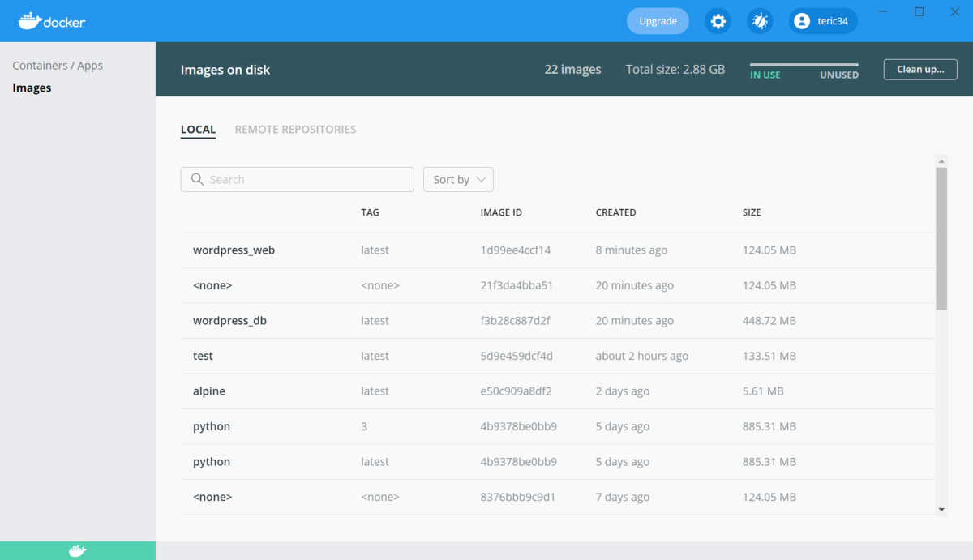
Task: Open the Sort by dropdown
Action: click(458, 179)
